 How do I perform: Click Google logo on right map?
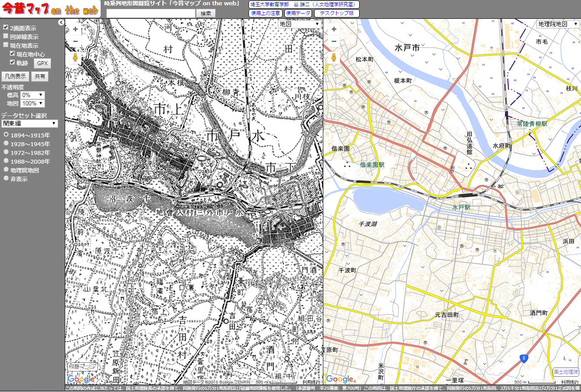tap(339, 379)
